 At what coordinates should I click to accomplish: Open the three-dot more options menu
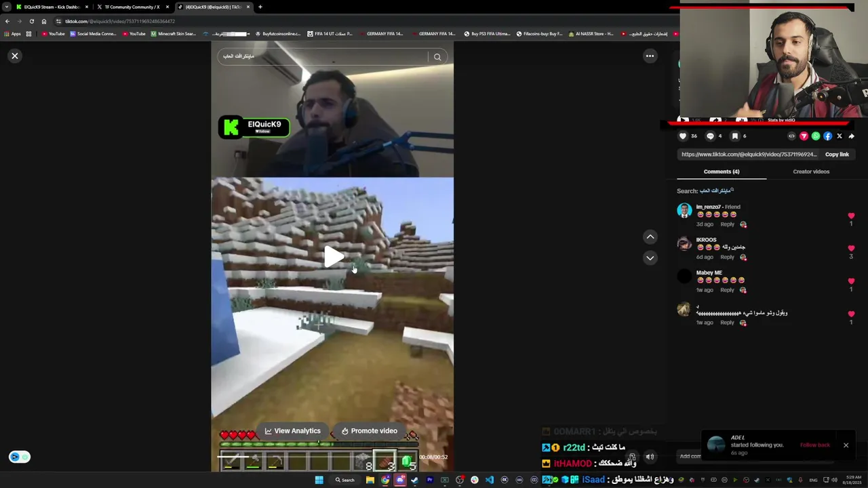coord(650,56)
